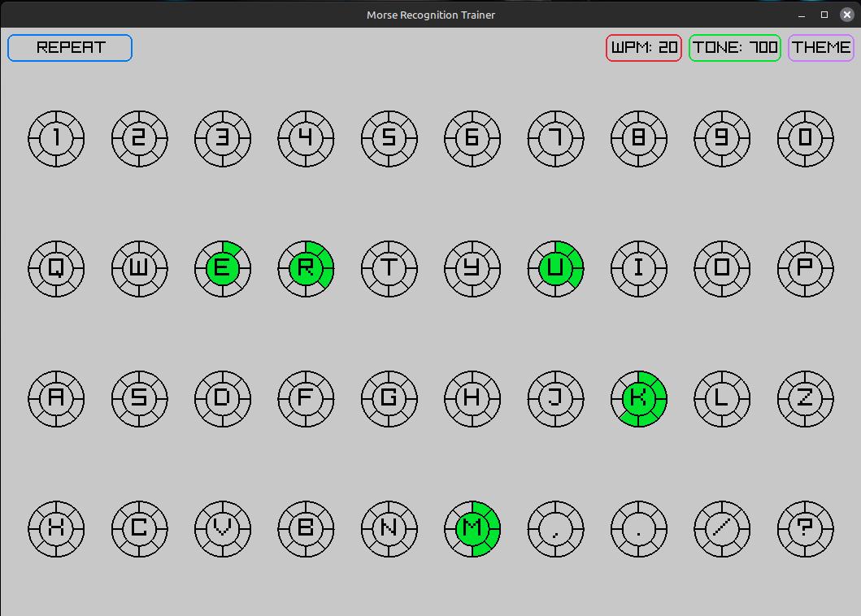Image resolution: width=861 pixels, height=616 pixels.
Task: Switch the color THEME
Action: coord(820,48)
